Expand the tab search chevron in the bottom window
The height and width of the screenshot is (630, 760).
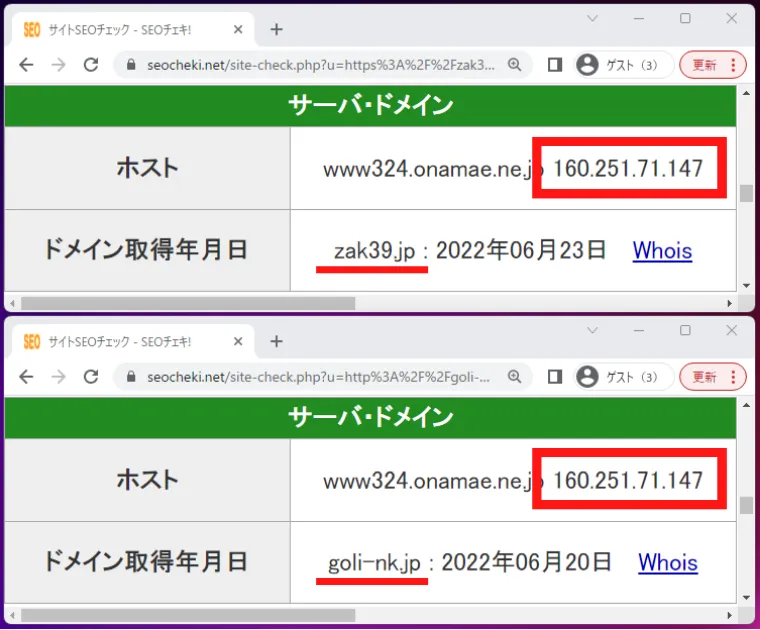click(592, 330)
